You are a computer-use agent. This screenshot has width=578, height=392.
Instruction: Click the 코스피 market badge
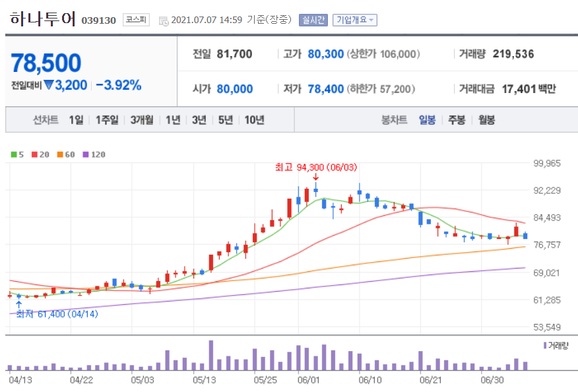click(x=136, y=20)
